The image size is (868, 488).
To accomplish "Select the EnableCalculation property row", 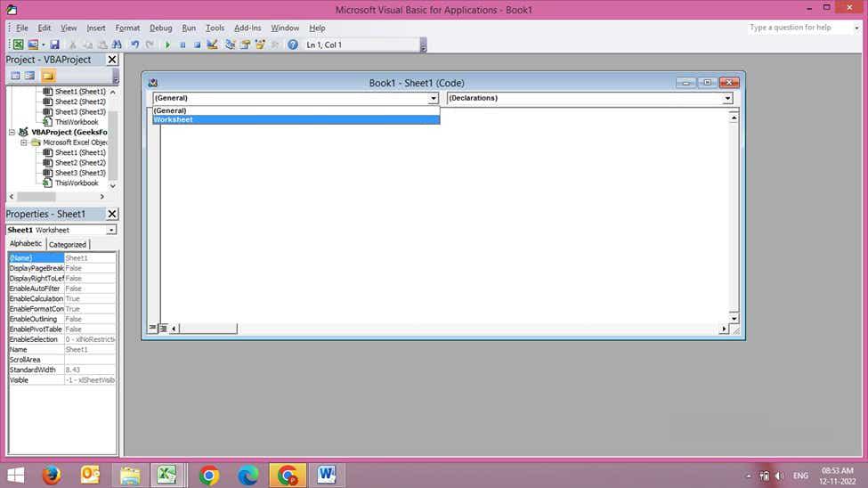I will pos(62,298).
